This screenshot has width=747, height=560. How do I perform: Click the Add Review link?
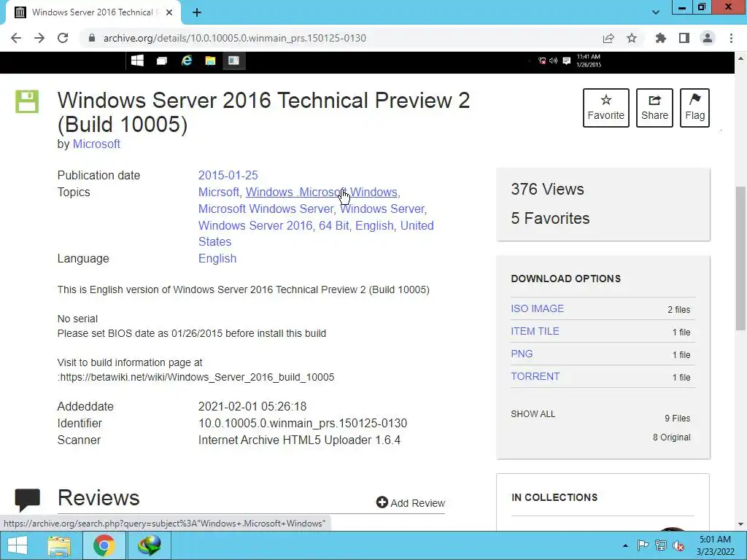tap(411, 503)
